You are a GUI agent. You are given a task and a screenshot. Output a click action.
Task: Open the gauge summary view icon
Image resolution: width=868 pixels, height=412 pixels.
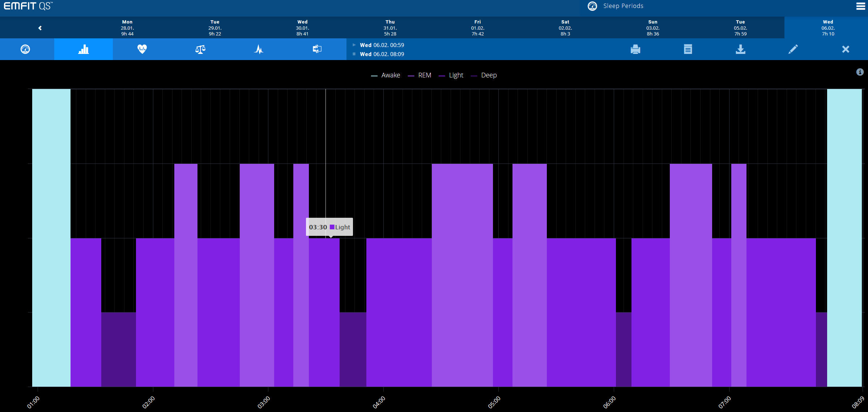click(x=25, y=49)
